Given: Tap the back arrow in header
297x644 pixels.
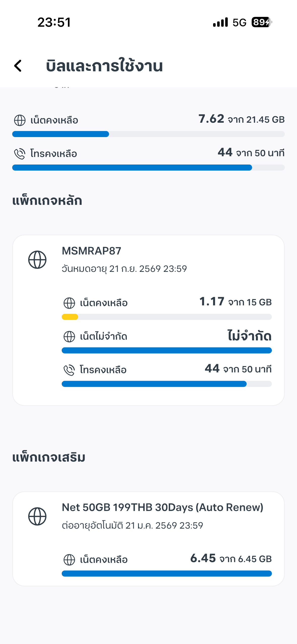Looking at the screenshot, I should (x=18, y=66).
